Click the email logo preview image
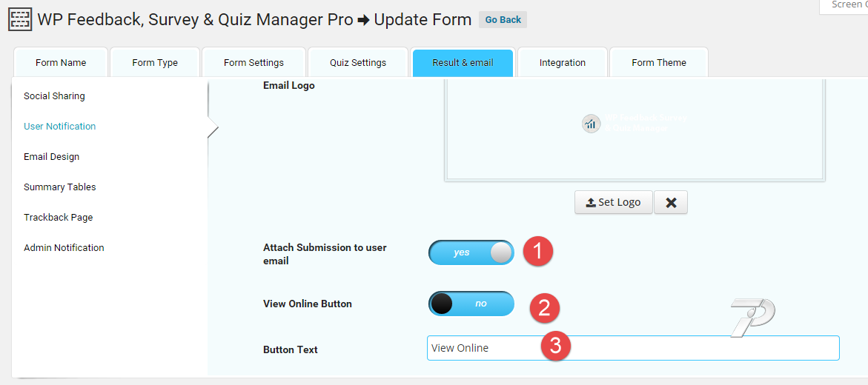 pos(635,124)
